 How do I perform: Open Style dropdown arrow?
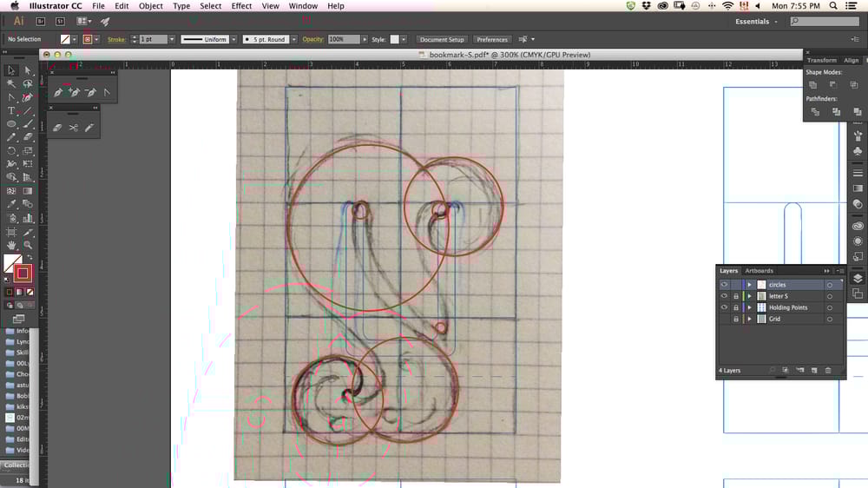point(404,39)
